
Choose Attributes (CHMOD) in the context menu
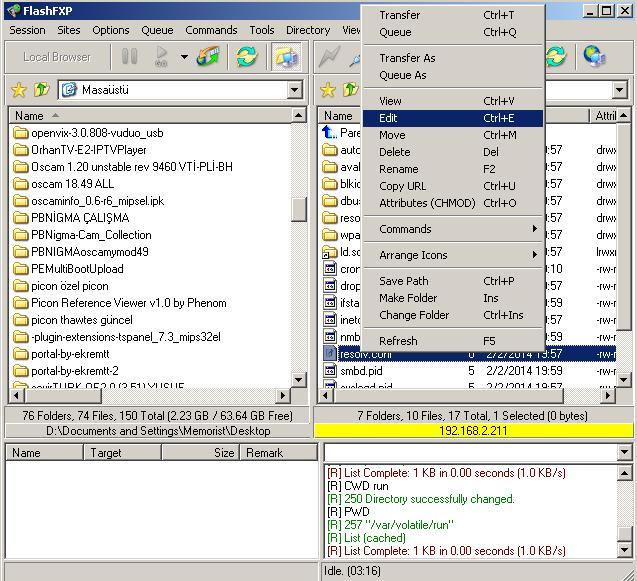click(x=453, y=203)
